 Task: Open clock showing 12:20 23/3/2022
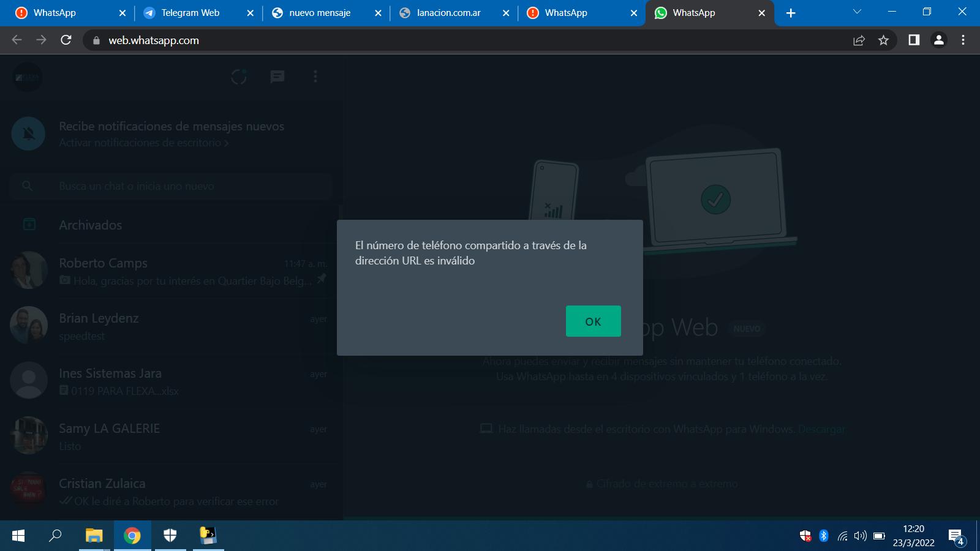click(x=913, y=536)
